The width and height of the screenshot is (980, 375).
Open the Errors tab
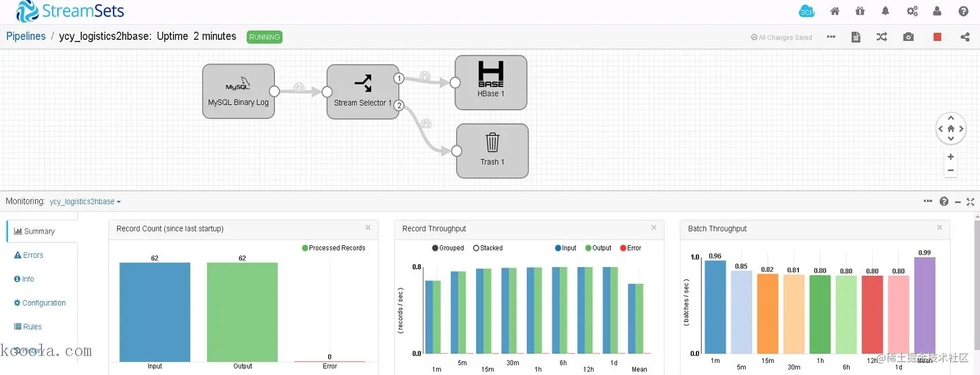pyautogui.click(x=29, y=255)
